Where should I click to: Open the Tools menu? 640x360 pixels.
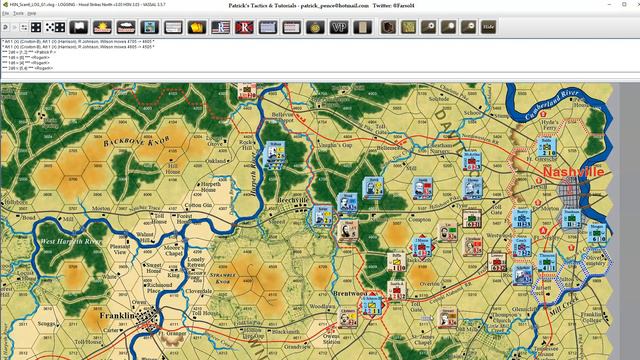point(18,13)
